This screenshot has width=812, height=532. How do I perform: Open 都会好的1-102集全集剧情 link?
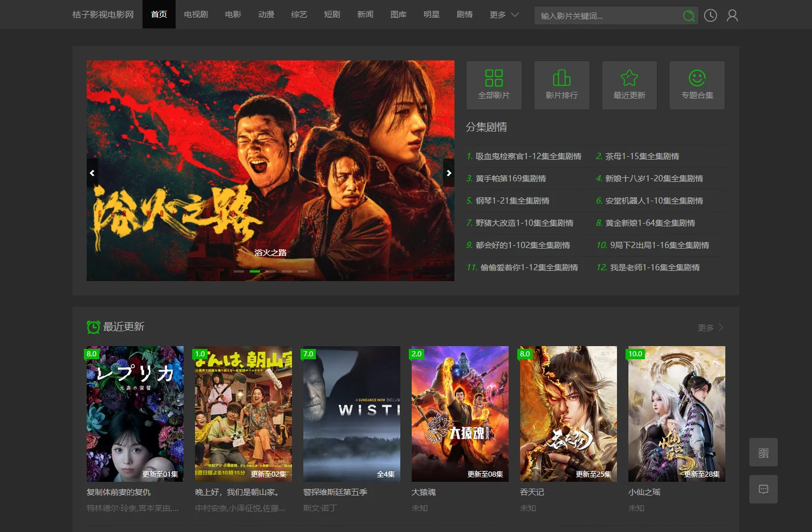coord(523,245)
